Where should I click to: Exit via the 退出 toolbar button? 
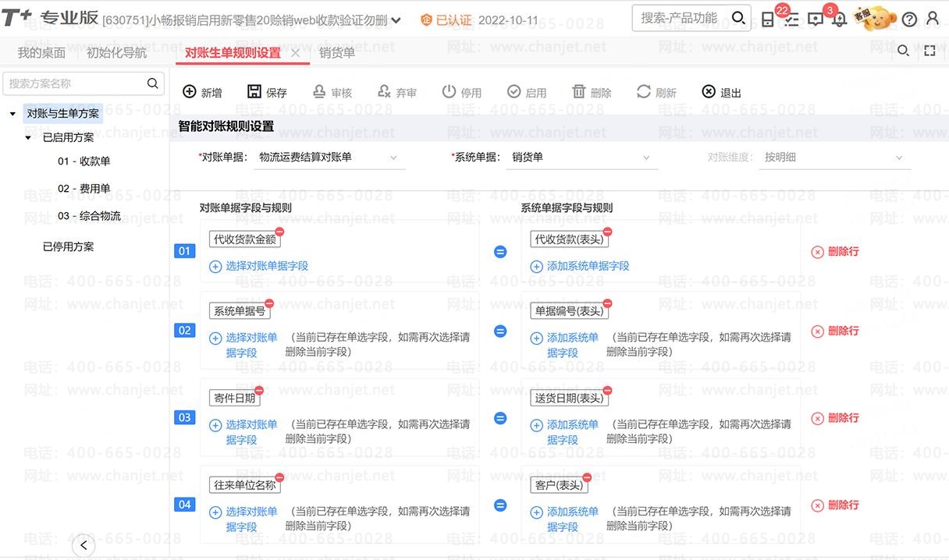click(x=721, y=92)
